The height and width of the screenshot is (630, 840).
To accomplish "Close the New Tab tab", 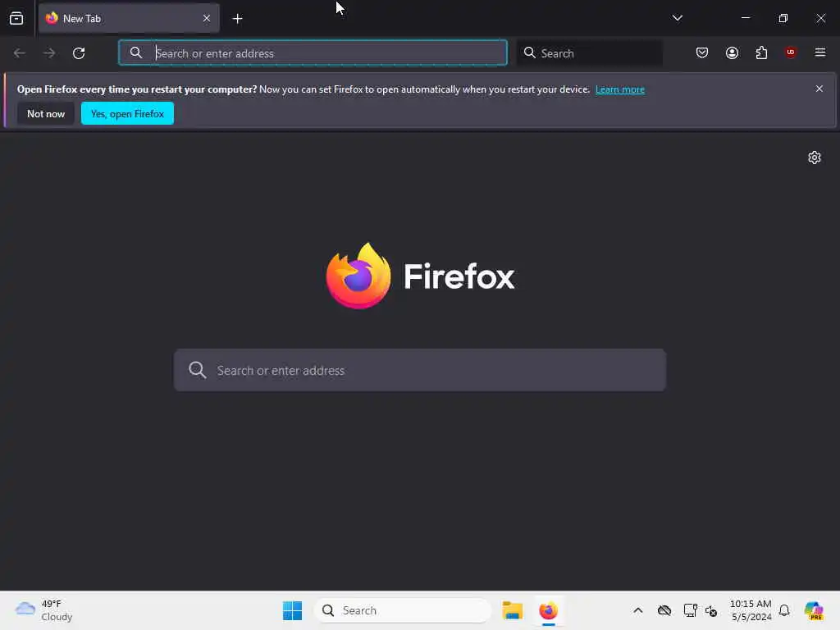I will [x=207, y=18].
